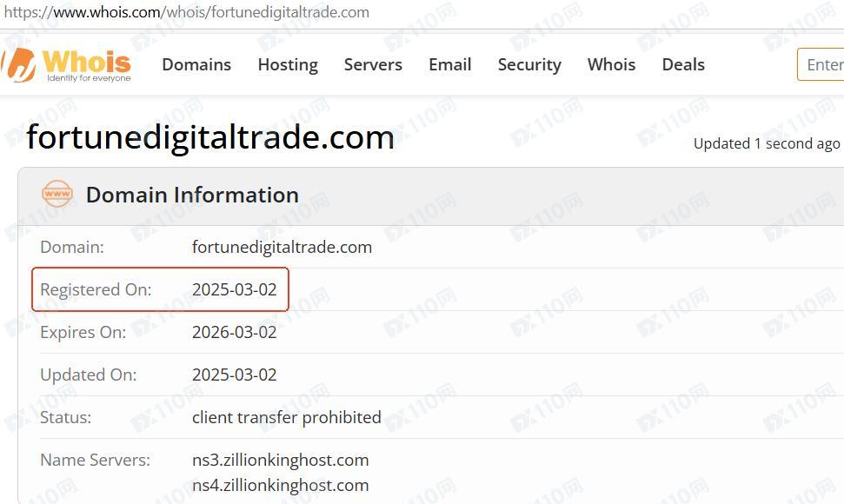The image size is (844, 504).
Task: Click ns4.zillionkinghost.com name server
Action: [281, 485]
